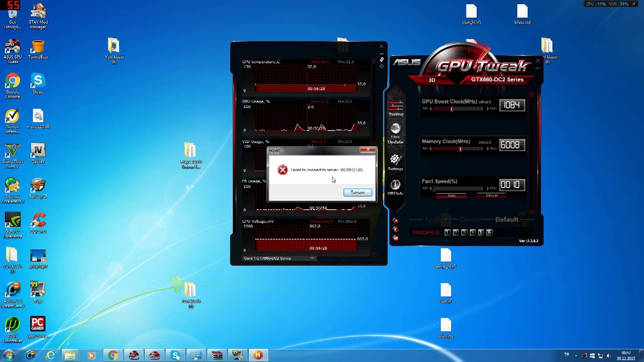644x362 pixels.
Task: Select profile slot 1 in GPU Tweak
Action: pos(447,232)
